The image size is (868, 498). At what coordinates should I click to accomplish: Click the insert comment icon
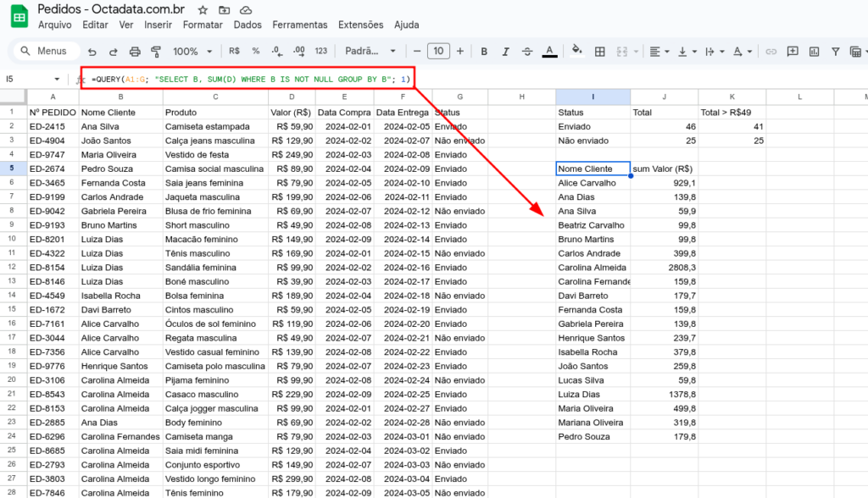793,51
